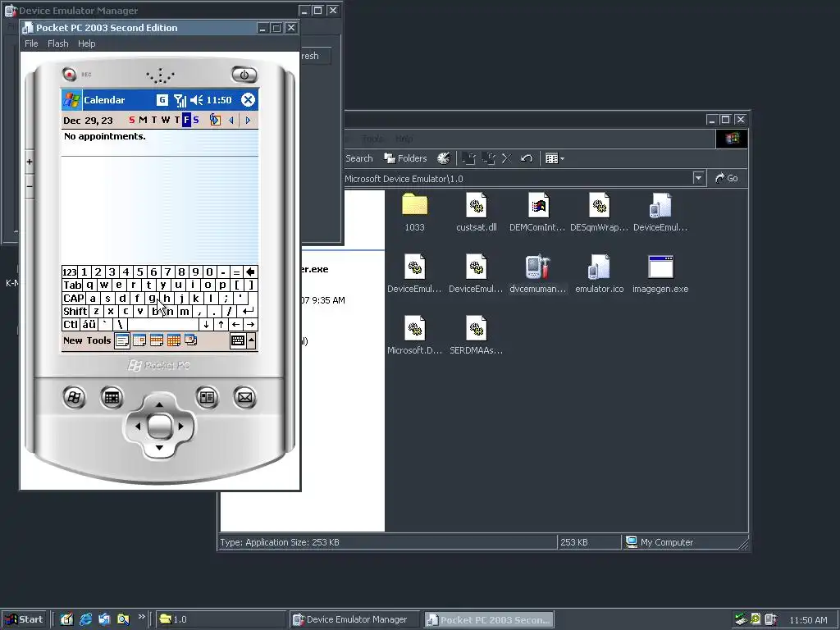Go to next day with the right arrow

[248, 121]
